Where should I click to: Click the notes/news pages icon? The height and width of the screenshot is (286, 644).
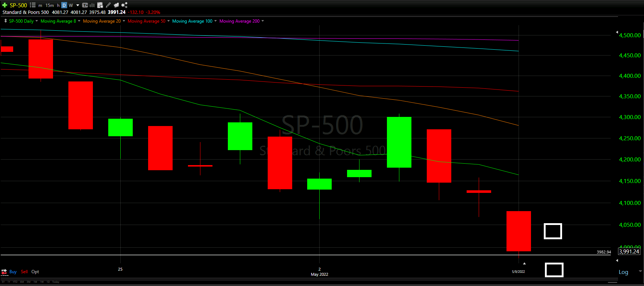click(116, 5)
